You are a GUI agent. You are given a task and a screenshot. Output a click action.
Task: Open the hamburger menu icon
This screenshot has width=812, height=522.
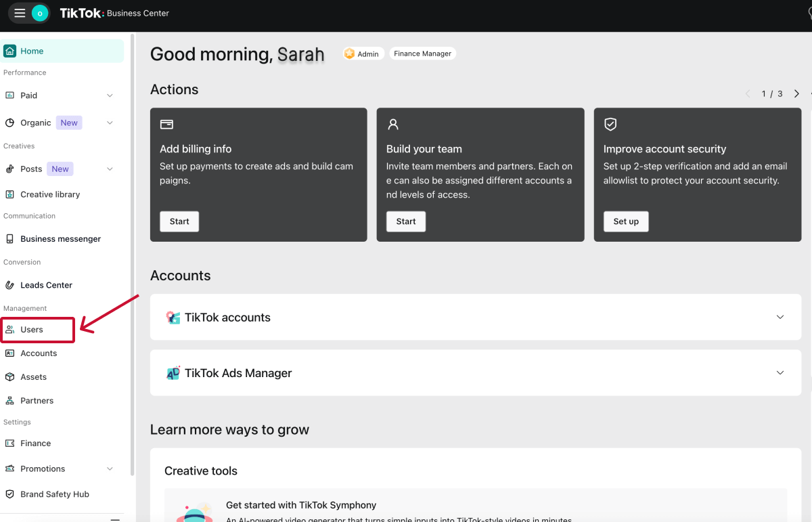point(20,13)
